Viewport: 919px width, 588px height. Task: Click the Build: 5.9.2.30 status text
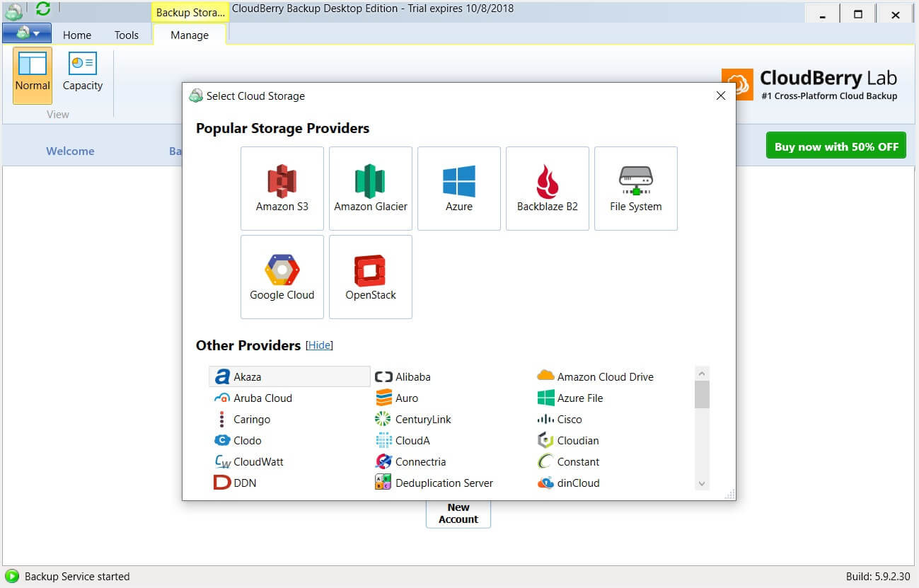(x=879, y=577)
